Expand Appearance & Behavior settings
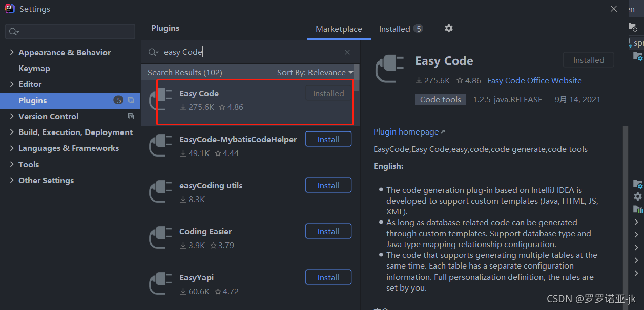The height and width of the screenshot is (310, 644). [x=12, y=52]
